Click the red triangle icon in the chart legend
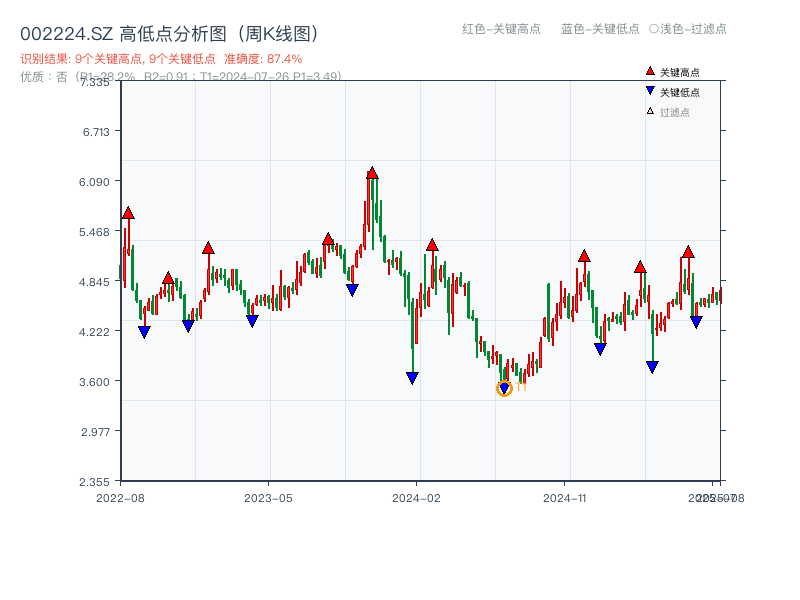Screen dimensions: 800x600 tap(650, 71)
